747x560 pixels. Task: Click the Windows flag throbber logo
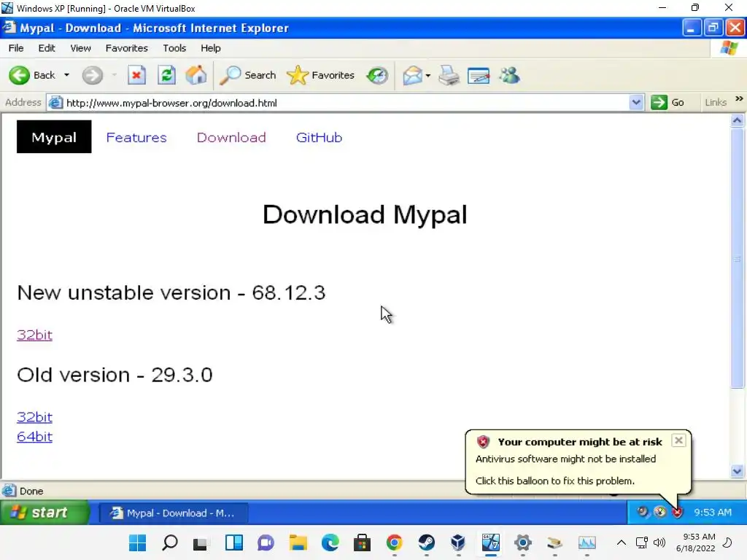point(729,48)
